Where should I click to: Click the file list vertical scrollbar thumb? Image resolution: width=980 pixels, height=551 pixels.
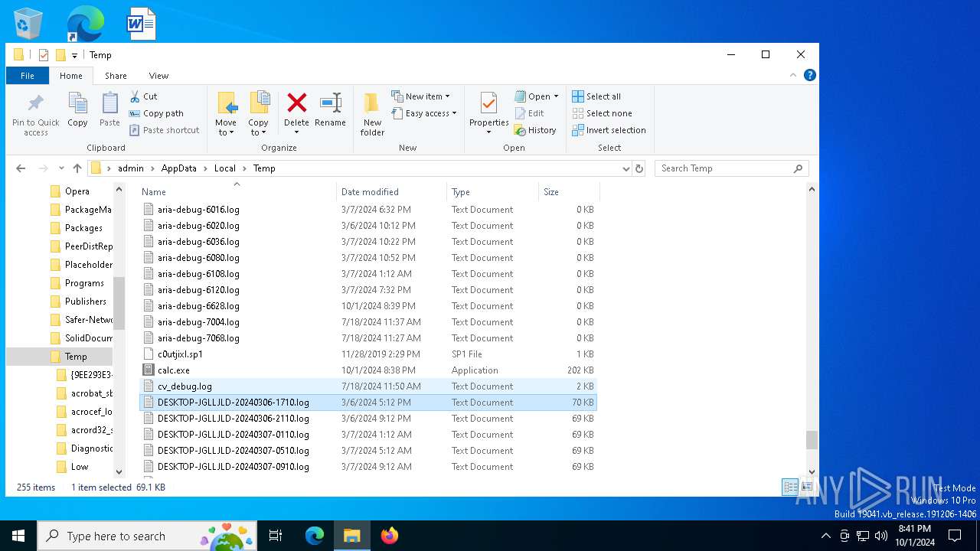[812, 440]
